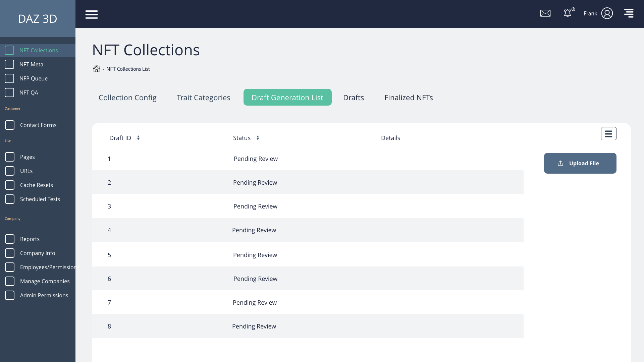The image size is (644, 362).
Task: Click the Pages sidebar box icon
Action: 10,157
